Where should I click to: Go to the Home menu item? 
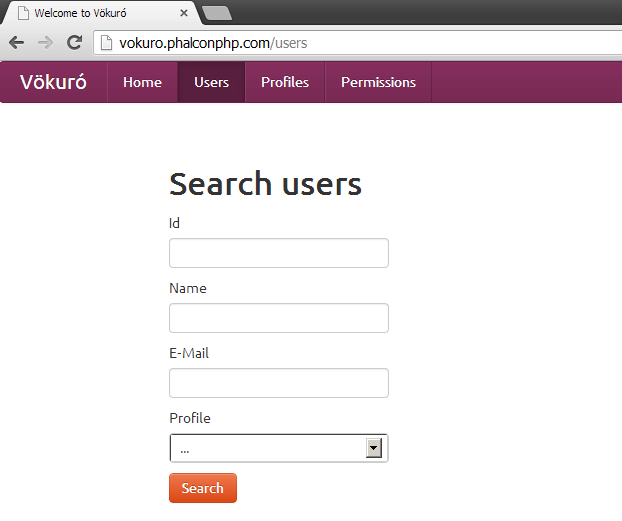tap(142, 82)
